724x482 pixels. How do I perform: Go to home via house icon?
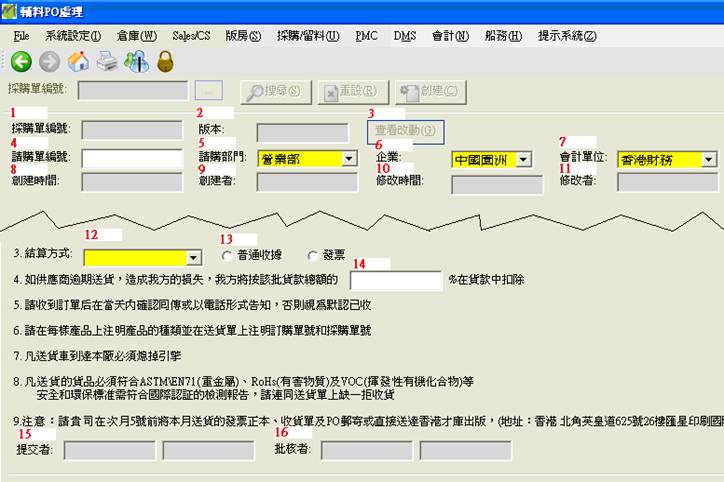tap(78, 62)
